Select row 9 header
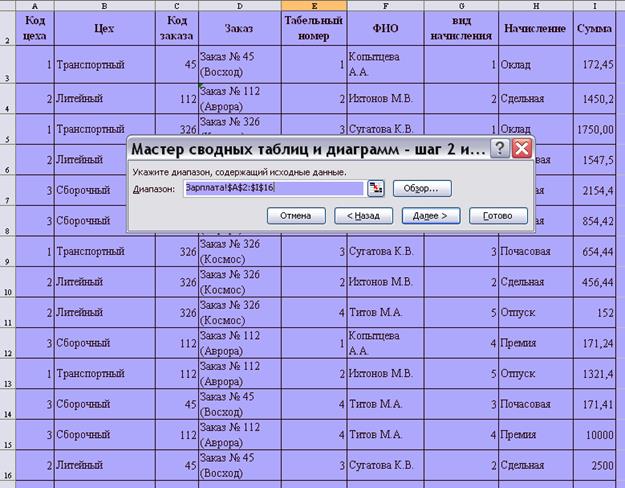The height and width of the screenshot is (488, 625). pyautogui.click(x=8, y=252)
